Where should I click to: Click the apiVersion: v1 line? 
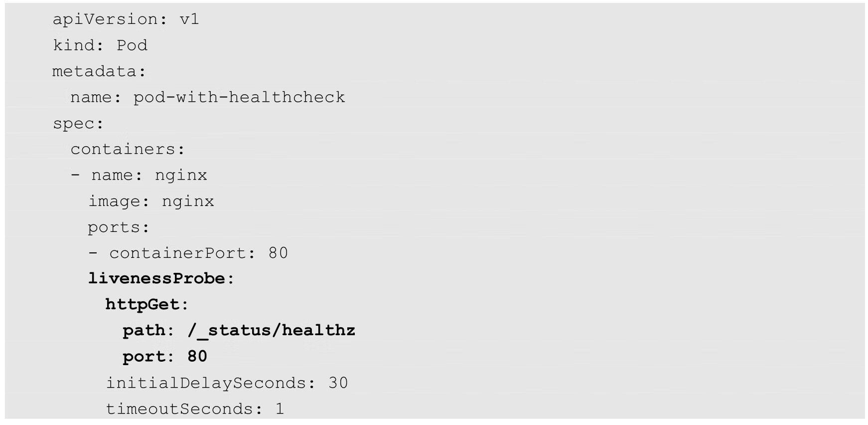pos(126,19)
